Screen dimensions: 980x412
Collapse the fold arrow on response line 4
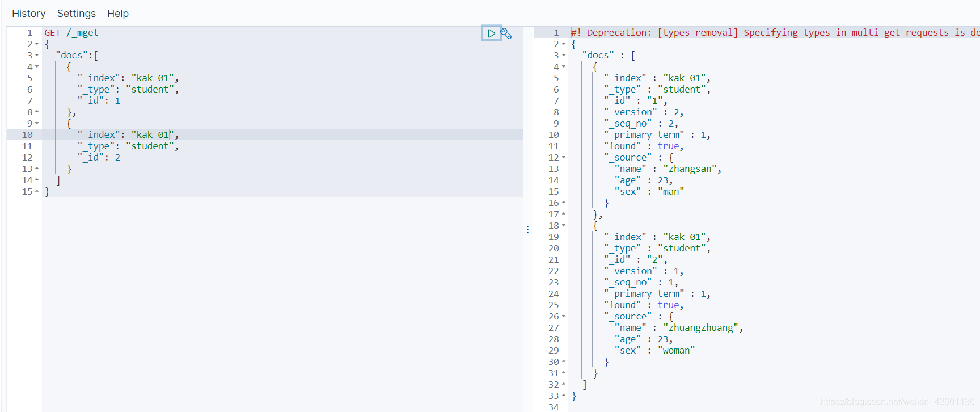pyautogui.click(x=564, y=67)
